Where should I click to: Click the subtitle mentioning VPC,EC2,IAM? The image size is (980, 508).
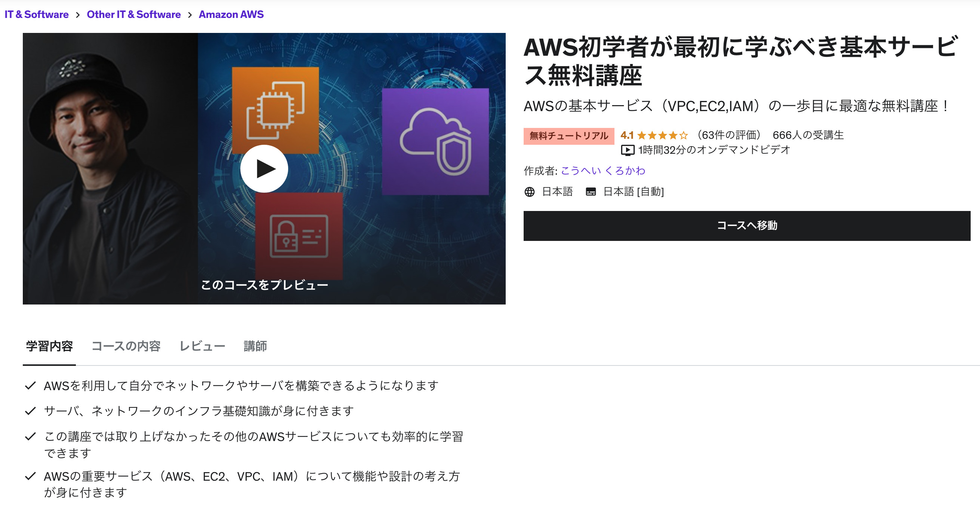point(736,106)
